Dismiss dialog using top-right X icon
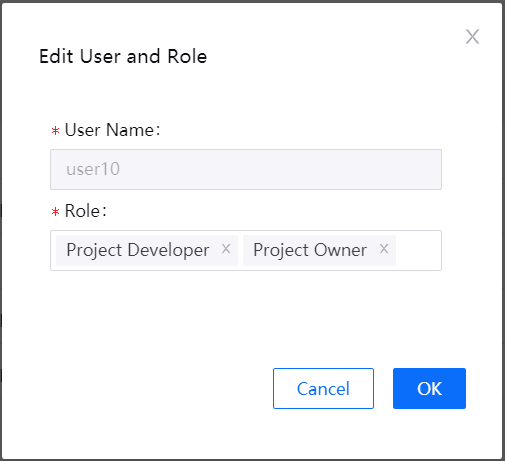505x461 pixels. click(x=472, y=37)
